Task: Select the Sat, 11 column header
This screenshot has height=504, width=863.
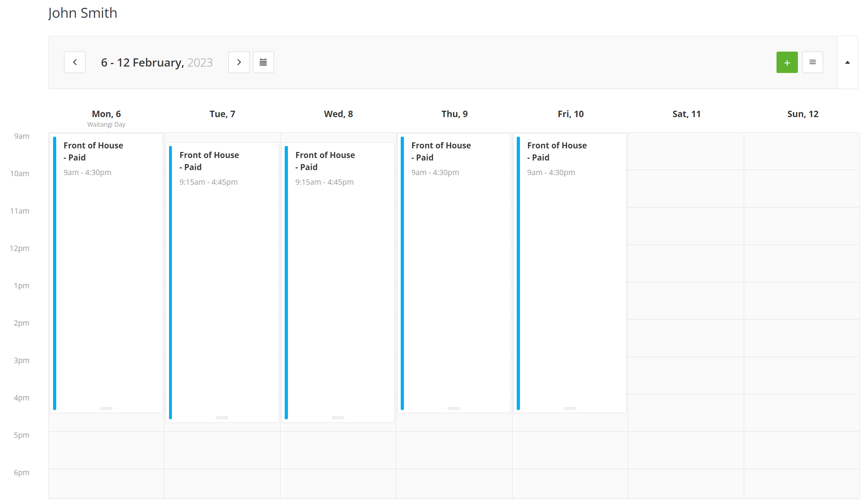Action: 686,114
